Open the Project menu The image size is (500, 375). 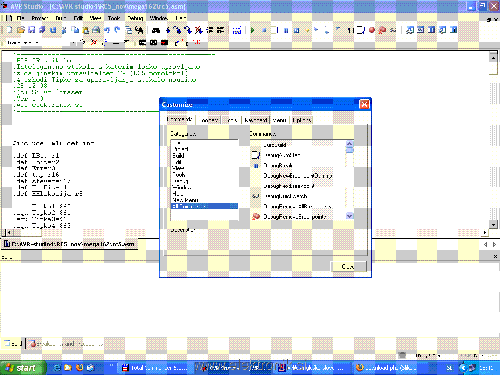pyautogui.click(x=40, y=18)
